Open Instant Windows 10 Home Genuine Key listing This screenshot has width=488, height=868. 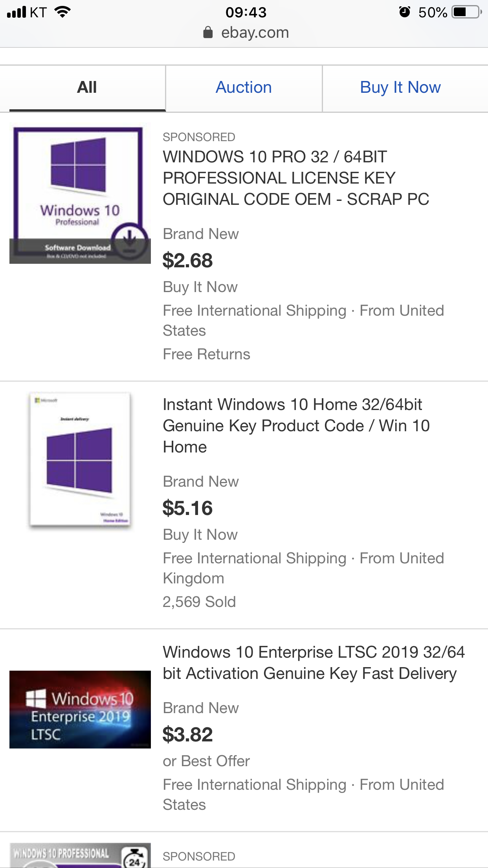(x=296, y=426)
